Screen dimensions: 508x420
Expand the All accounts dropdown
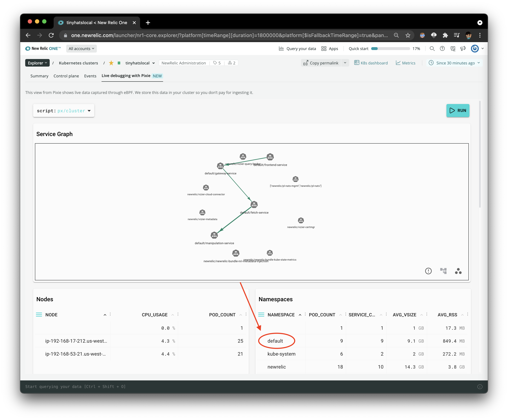point(81,49)
